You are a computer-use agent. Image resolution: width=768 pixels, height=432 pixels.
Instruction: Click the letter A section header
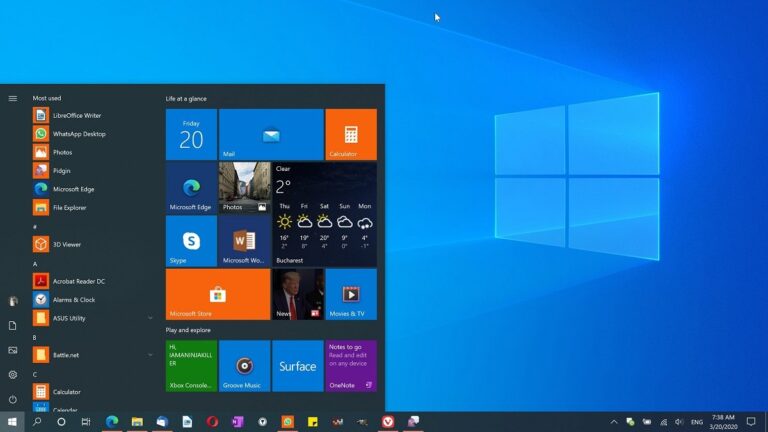pos(35,264)
